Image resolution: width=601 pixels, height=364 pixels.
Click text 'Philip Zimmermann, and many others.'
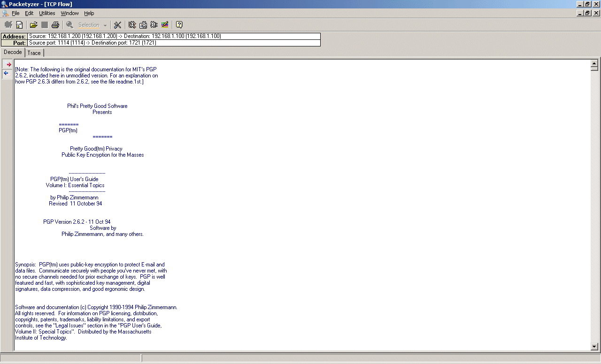[102, 234]
